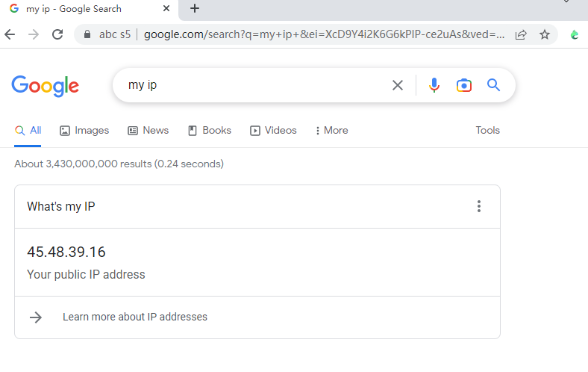Click the lock icon in address bar
This screenshot has width=588, height=372.
pos(87,34)
